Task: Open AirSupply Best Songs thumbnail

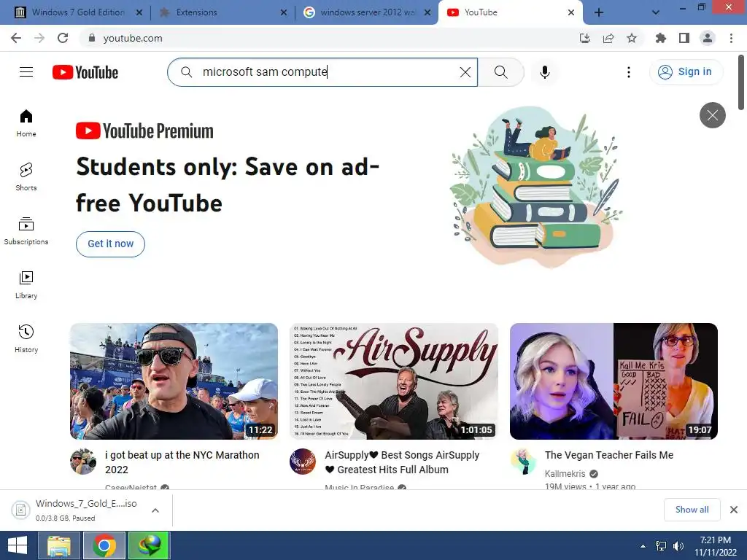Action: [x=394, y=381]
